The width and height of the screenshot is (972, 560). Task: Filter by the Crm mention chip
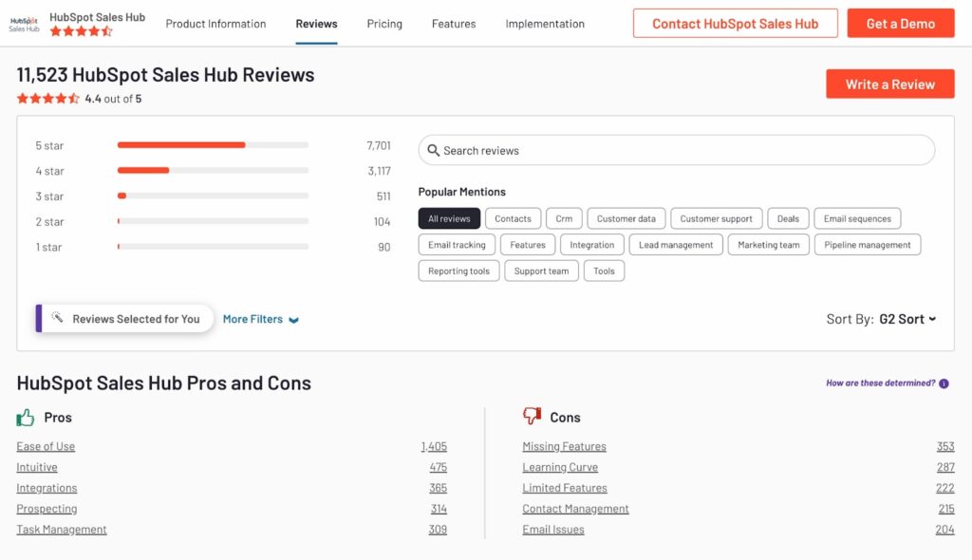(564, 218)
